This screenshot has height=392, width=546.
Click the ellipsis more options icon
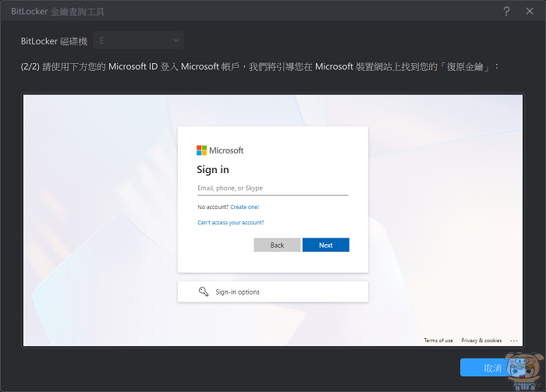point(514,341)
